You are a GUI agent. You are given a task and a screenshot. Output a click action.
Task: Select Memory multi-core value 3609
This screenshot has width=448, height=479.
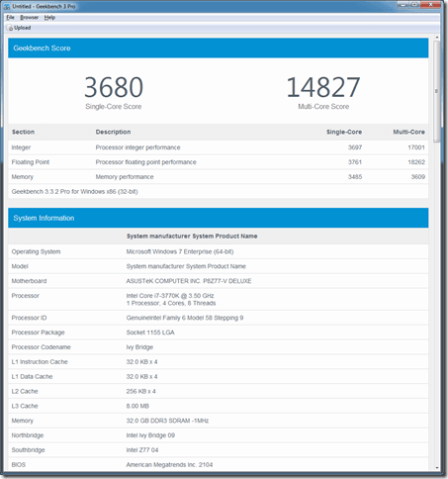point(418,177)
